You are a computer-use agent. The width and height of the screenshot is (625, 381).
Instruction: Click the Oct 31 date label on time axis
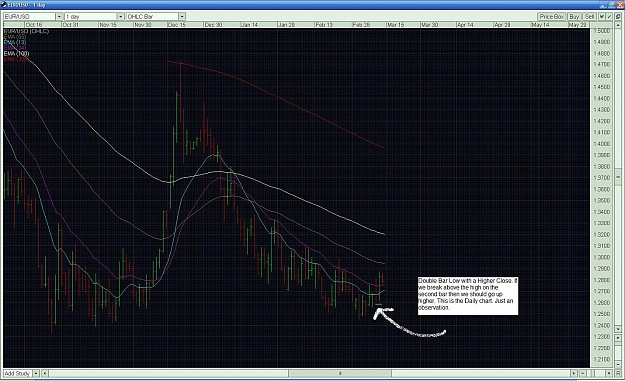(x=71, y=25)
